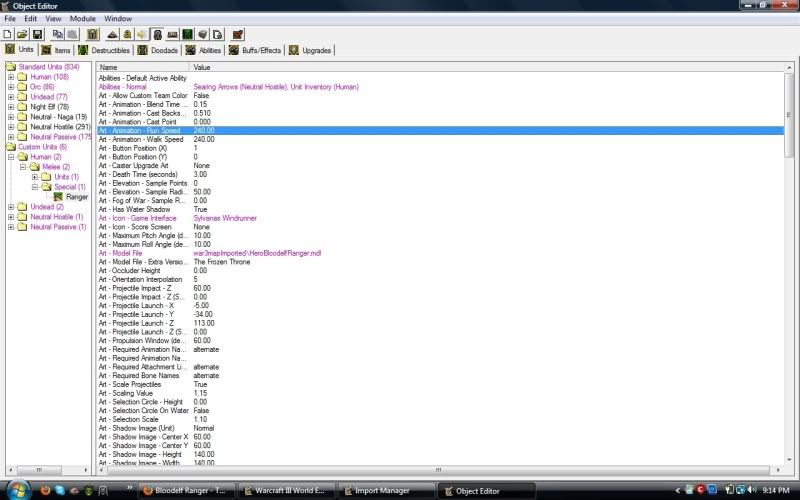This screenshot has width=800, height=500.
Task: Open the AI Editor toolbar icon
Action: [x=187, y=34]
